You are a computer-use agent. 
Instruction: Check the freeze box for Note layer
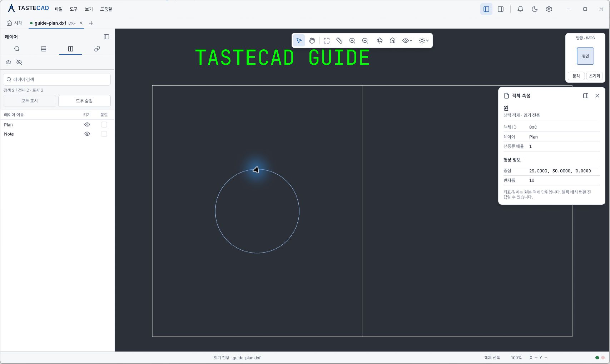click(x=104, y=134)
